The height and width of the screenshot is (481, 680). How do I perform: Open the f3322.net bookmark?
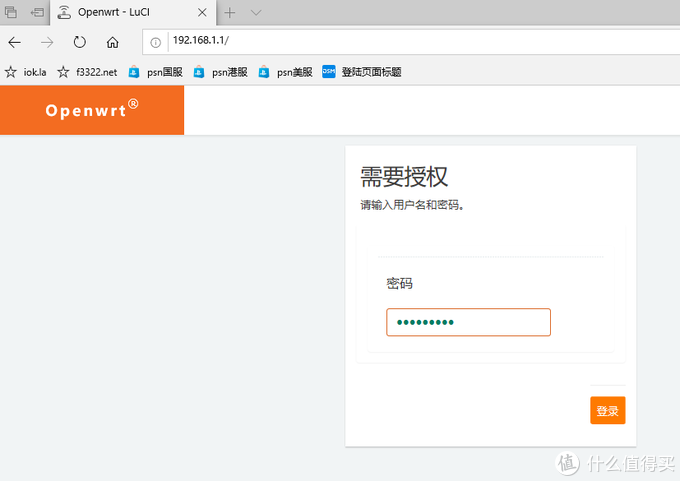87,72
